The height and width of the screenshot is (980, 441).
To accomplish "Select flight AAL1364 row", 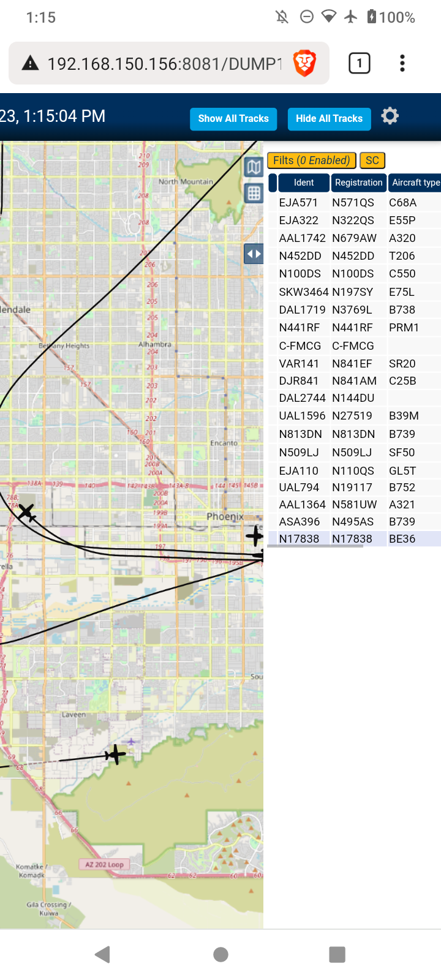I will pos(355,504).
